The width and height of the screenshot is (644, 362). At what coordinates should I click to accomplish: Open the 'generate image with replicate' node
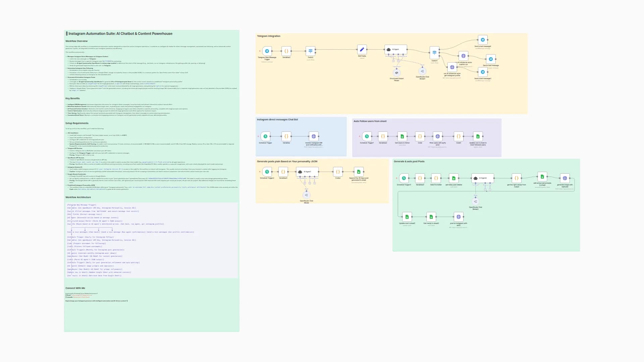coord(565,178)
